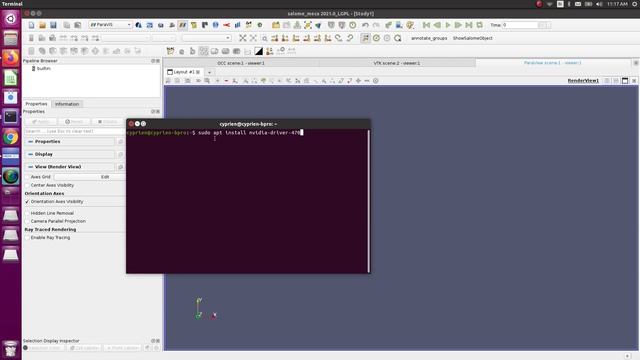Collapse the Display section
Viewport: 640px width, 360px height.
pyautogui.click(x=31, y=154)
